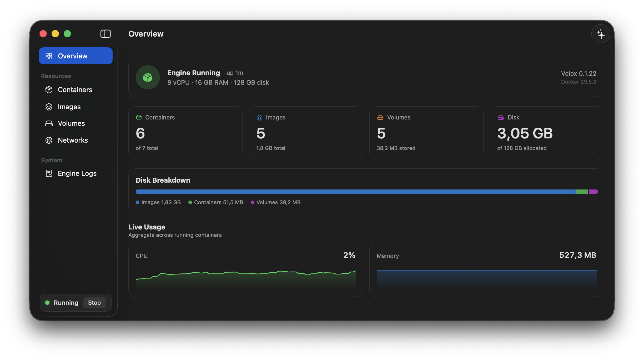This screenshot has height=360, width=644.
Task: Click the purple Volumes legend dot
Action: [x=253, y=202]
